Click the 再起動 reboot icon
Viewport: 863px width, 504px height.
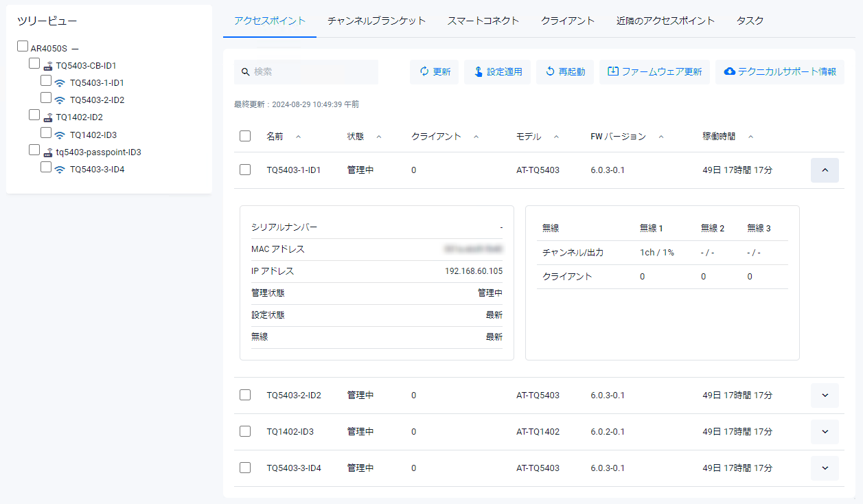click(550, 72)
